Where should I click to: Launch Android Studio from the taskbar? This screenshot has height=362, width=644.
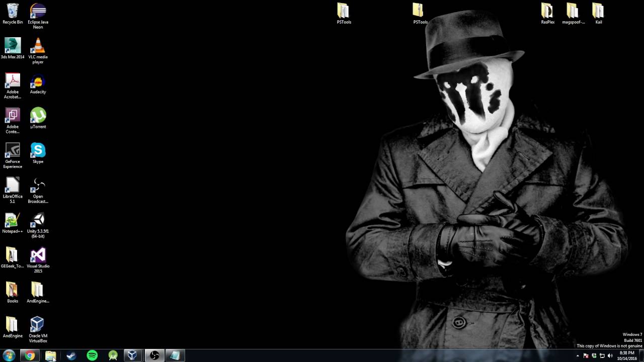coord(113,355)
